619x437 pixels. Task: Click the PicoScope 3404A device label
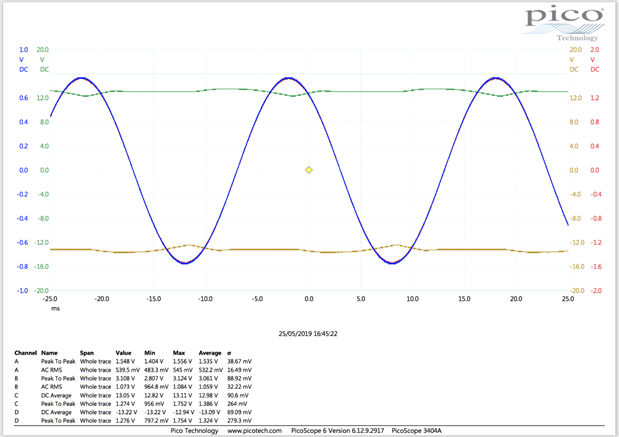(417, 430)
